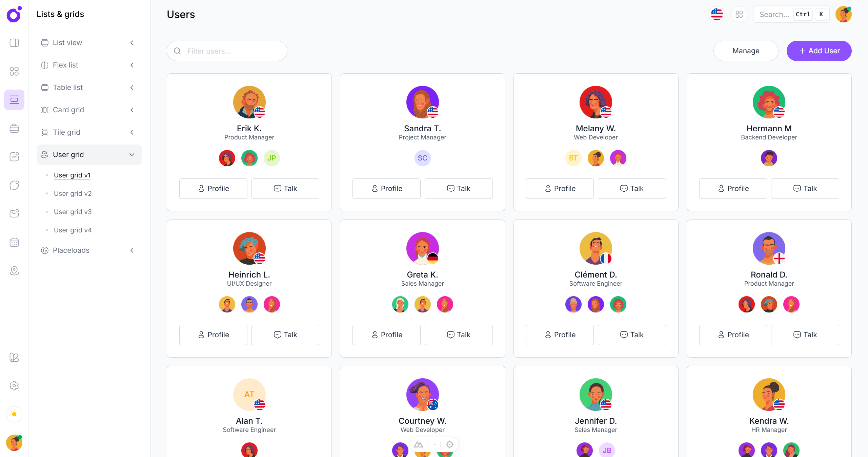Open the US flag language selector
This screenshot has width=868, height=457.
click(717, 14)
